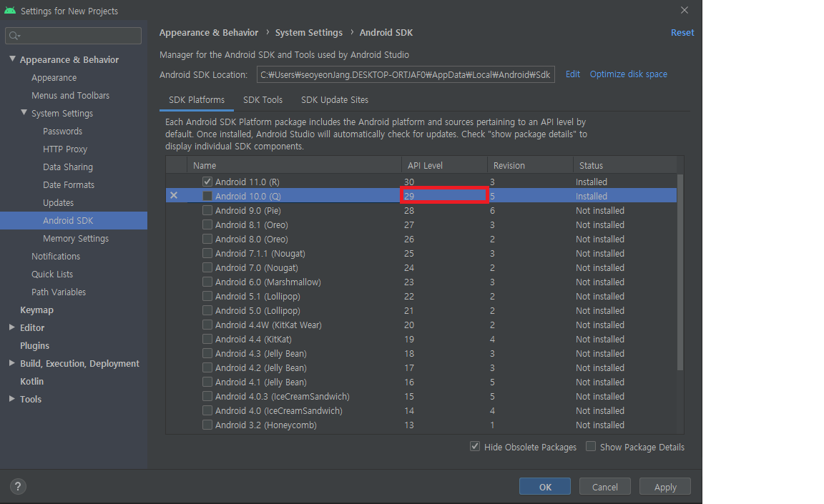Open the HTTP Proxy settings page
Image resolution: width=824 pixels, height=504 pixels.
click(64, 149)
